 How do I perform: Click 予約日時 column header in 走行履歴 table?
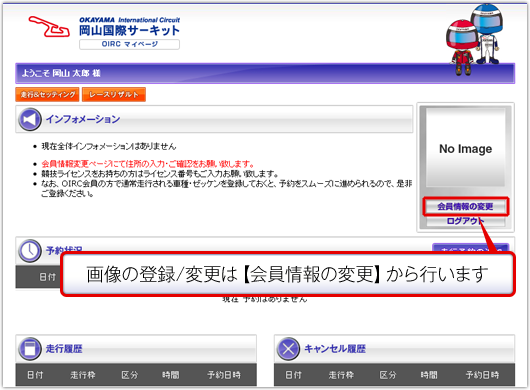(x=224, y=375)
